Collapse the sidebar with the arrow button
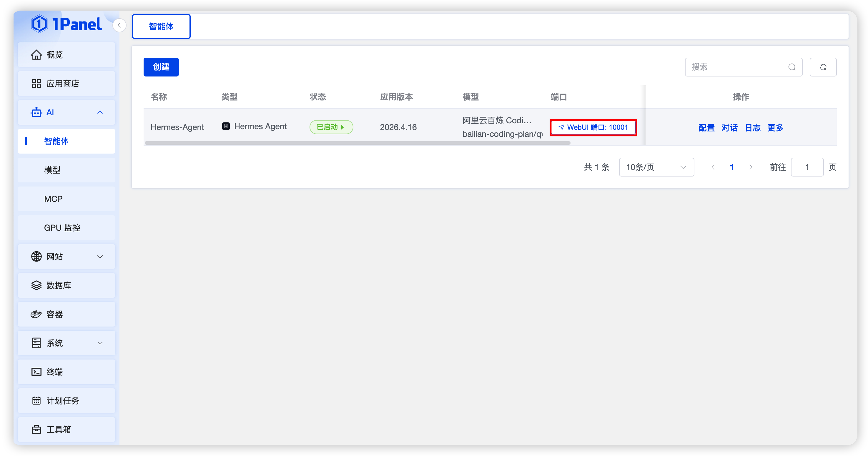The image size is (868, 456). coord(119,25)
